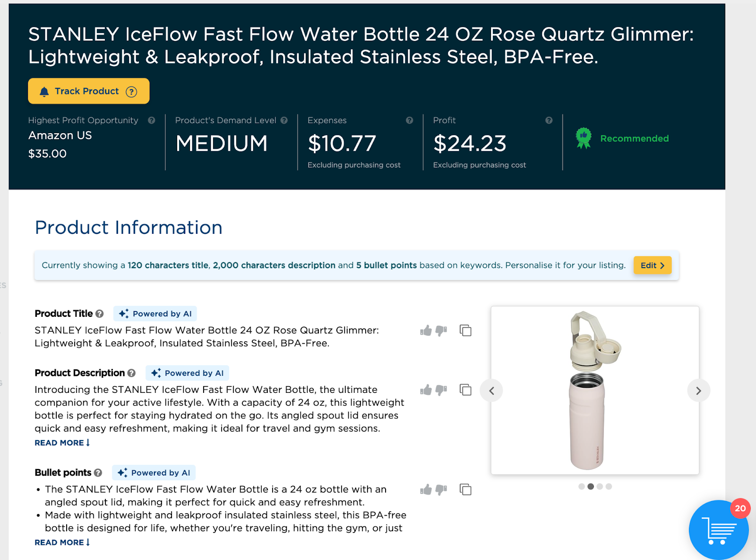Copy the Bullet points text
This screenshot has width=756, height=560.
[x=465, y=490]
